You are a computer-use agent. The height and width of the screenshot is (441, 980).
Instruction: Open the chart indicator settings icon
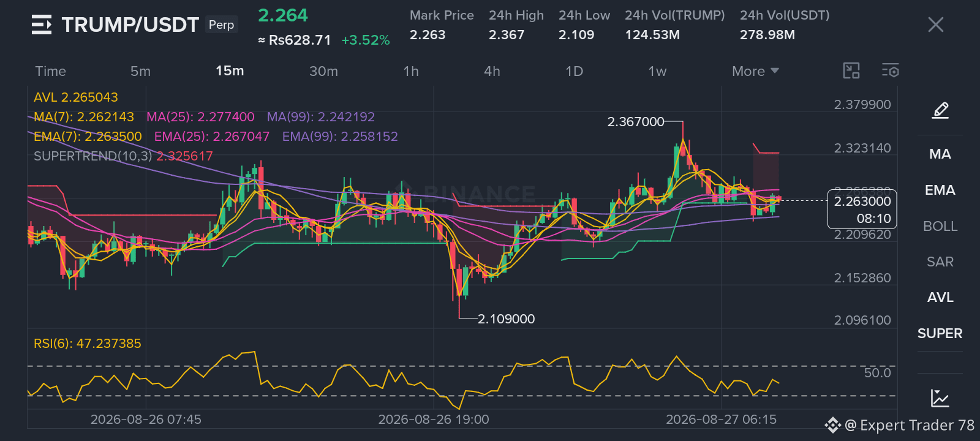(x=891, y=71)
